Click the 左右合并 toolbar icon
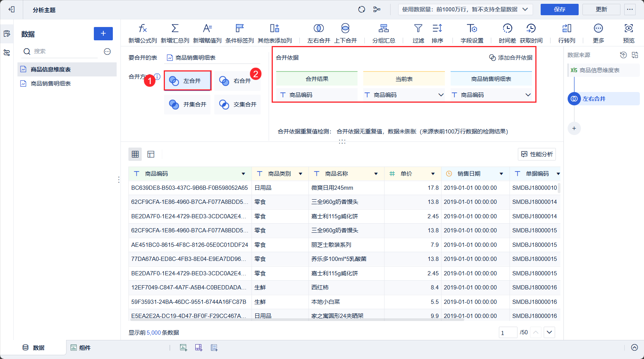644x359 pixels. 319,29
